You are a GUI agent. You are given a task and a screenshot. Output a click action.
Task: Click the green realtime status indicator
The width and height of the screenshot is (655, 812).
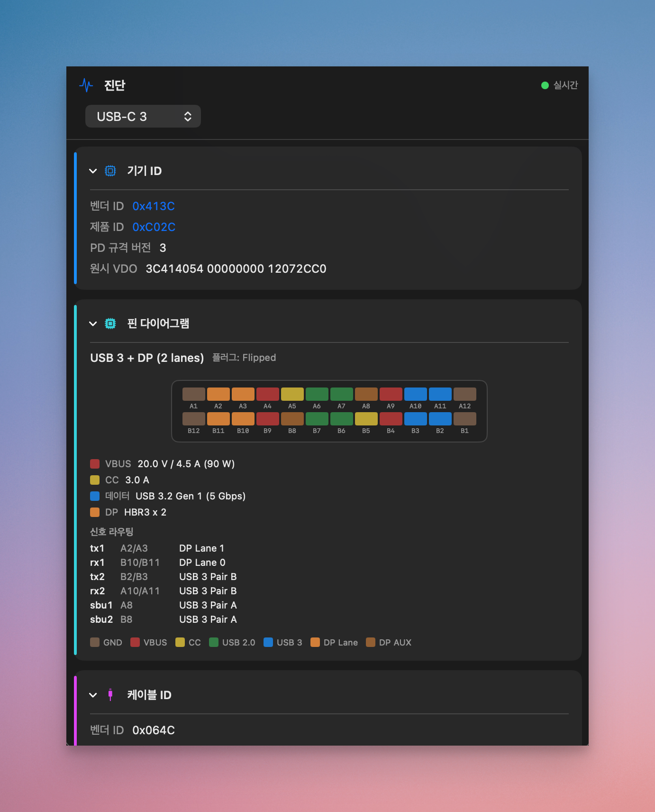[545, 85]
